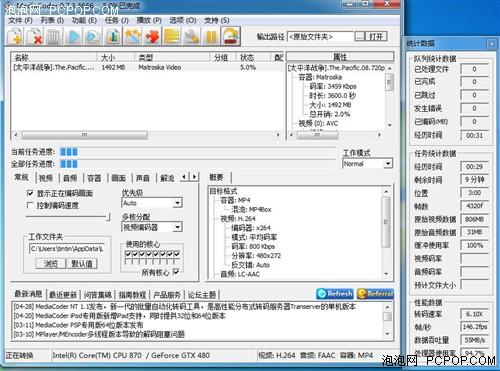This screenshot has width=500, height=371.
Task: Switch to the 容器 settings tab
Action: pyautogui.click(x=94, y=178)
